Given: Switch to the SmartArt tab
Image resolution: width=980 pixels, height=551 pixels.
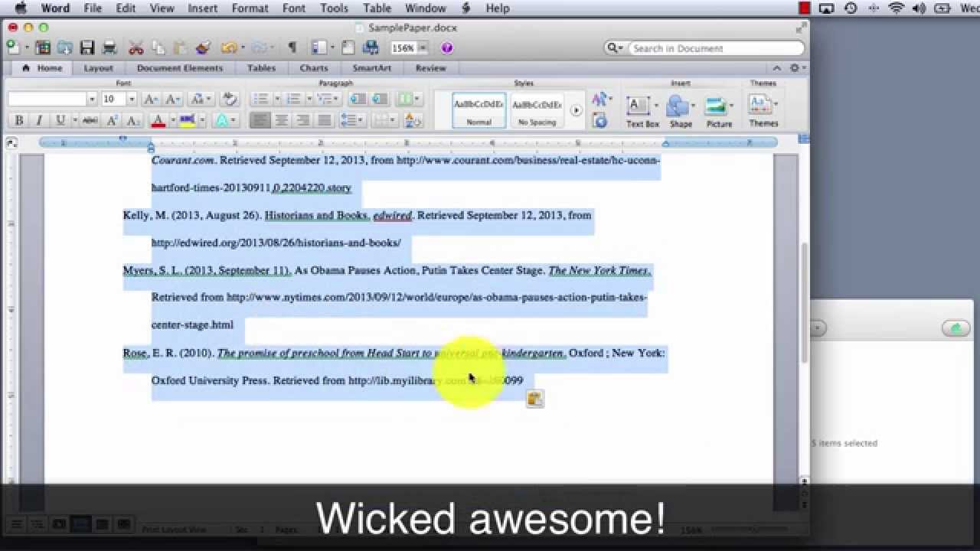Looking at the screenshot, I should (x=371, y=68).
